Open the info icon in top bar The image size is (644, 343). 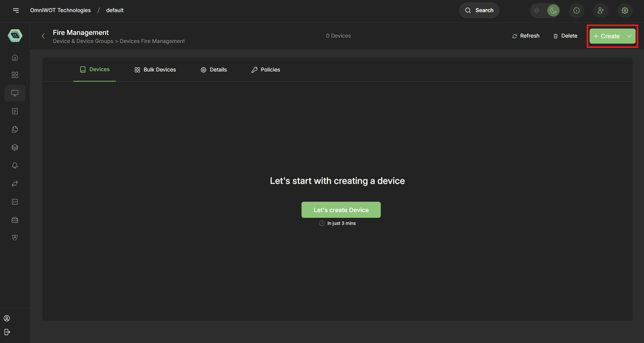click(577, 10)
